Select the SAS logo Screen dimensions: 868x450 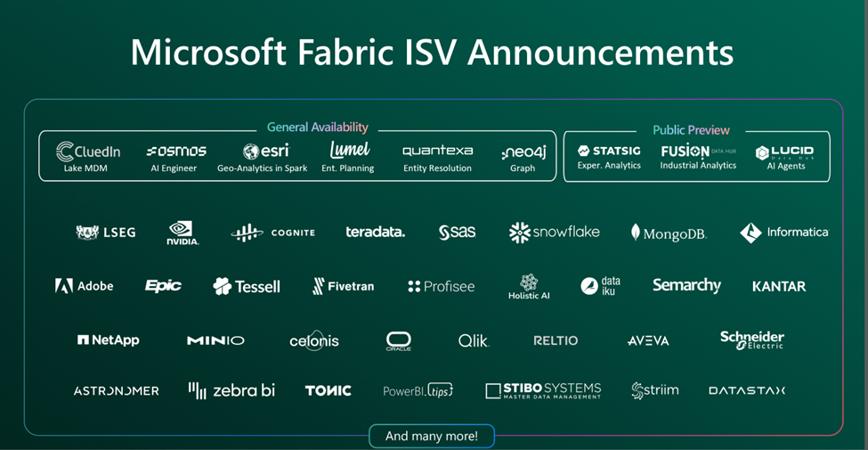(458, 233)
